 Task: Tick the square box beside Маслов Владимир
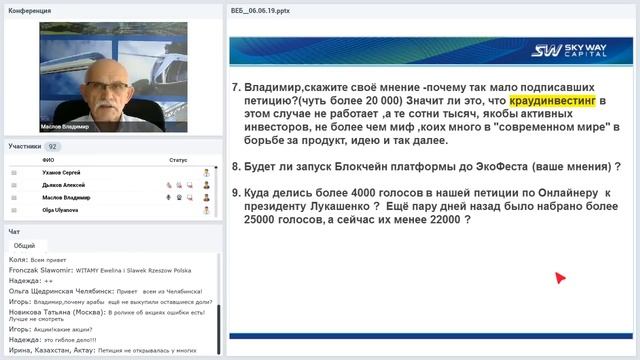click(x=14, y=198)
